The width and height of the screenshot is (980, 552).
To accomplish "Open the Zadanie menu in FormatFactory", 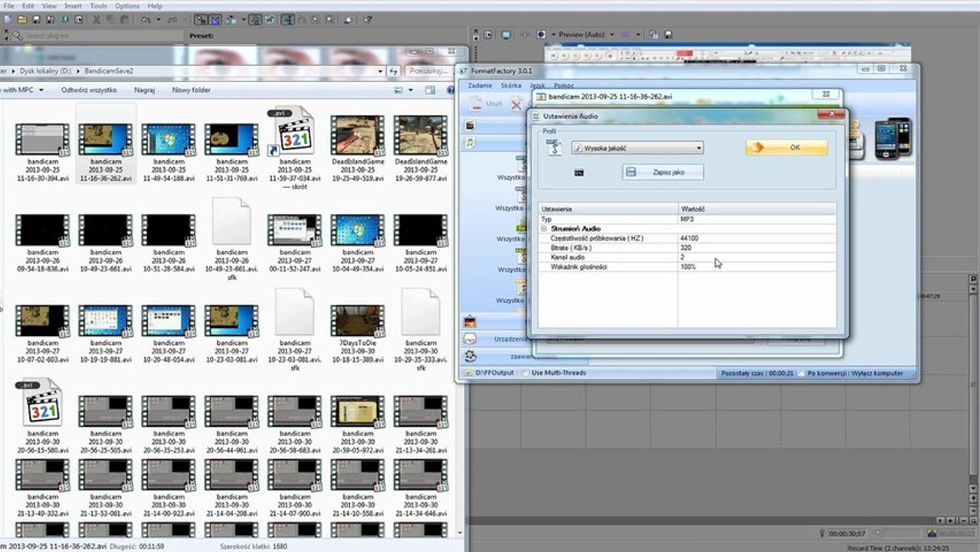I will pos(480,86).
